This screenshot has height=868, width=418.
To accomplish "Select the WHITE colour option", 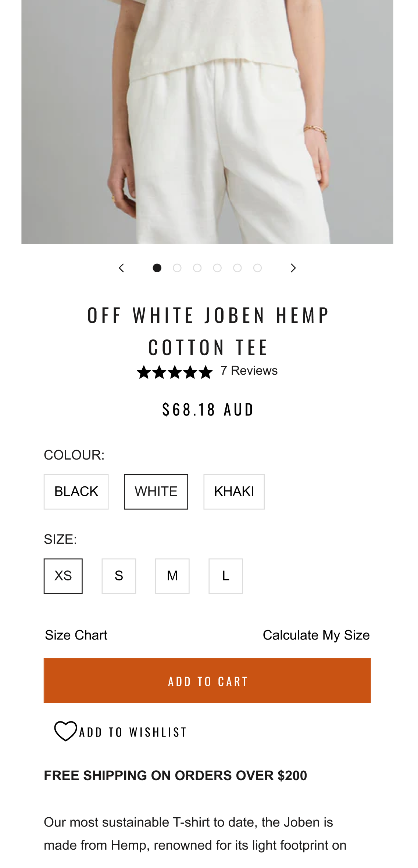I will point(156,492).
